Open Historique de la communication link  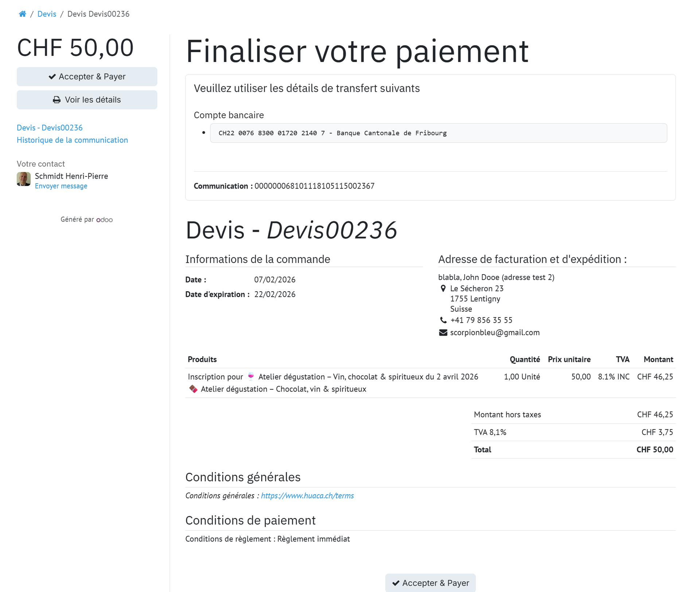(72, 140)
